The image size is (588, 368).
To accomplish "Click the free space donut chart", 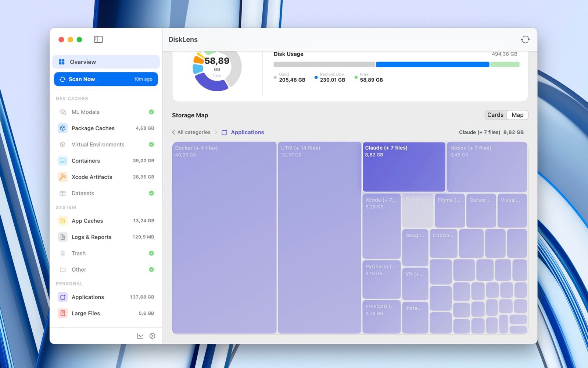I will [217, 71].
